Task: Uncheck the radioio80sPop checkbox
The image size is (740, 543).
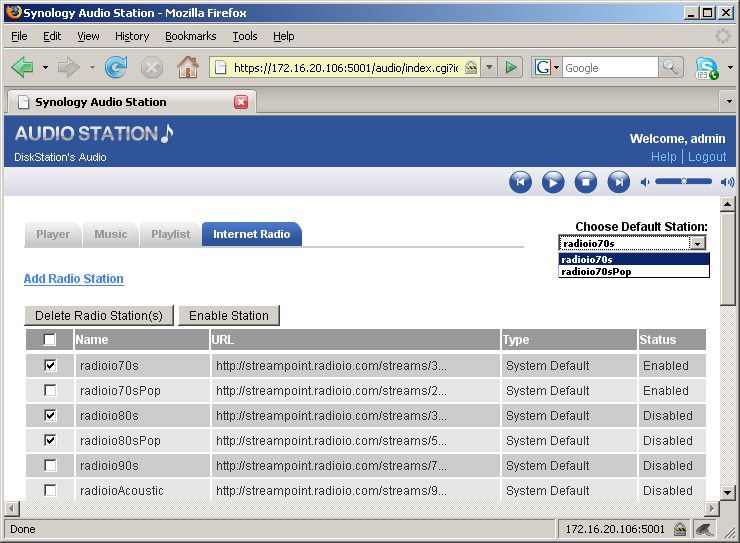Action: click(x=50, y=440)
